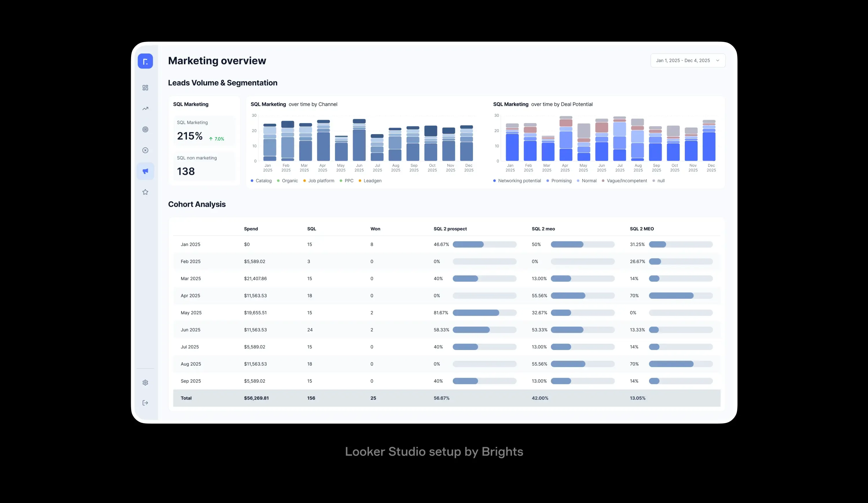Click the Leads Volume & Segmentation heading
This screenshot has width=868, height=503.
point(222,83)
